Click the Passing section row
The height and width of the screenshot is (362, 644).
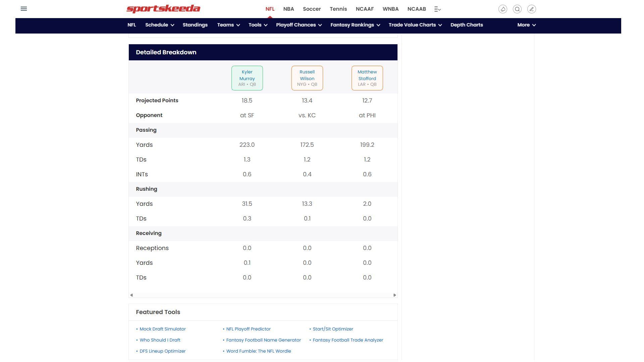(263, 130)
